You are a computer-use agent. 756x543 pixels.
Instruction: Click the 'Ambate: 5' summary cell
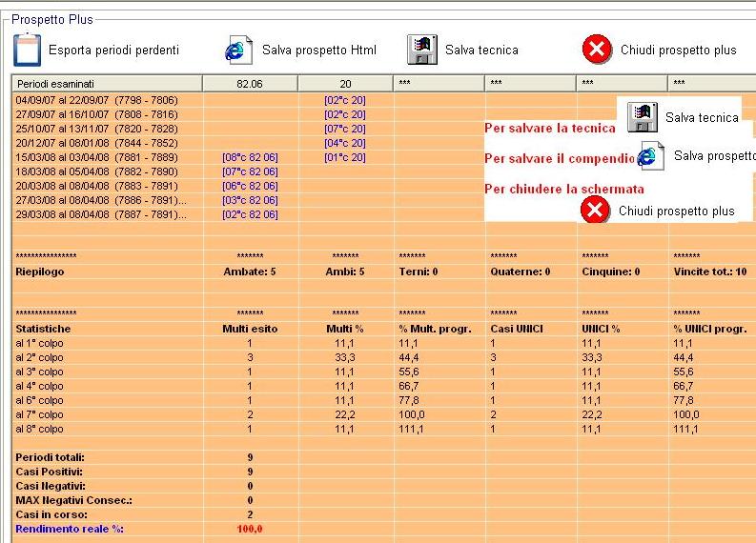pyautogui.click(x=250, y=271)
